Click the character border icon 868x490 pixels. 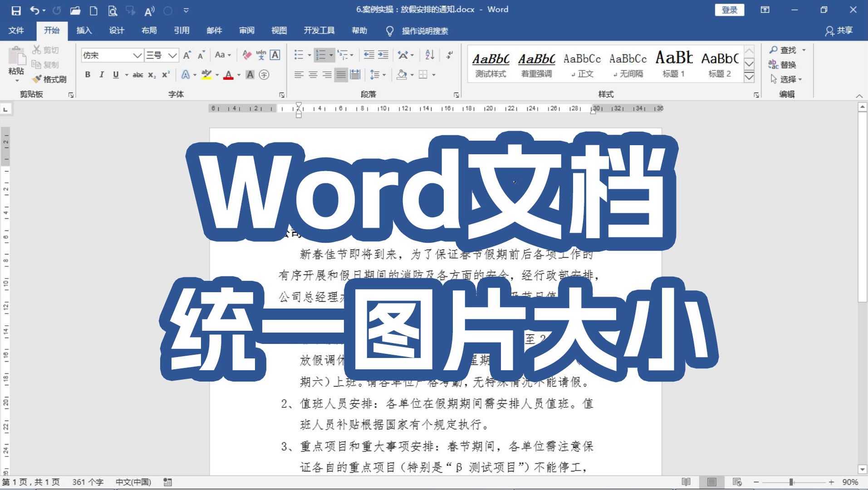275,55
